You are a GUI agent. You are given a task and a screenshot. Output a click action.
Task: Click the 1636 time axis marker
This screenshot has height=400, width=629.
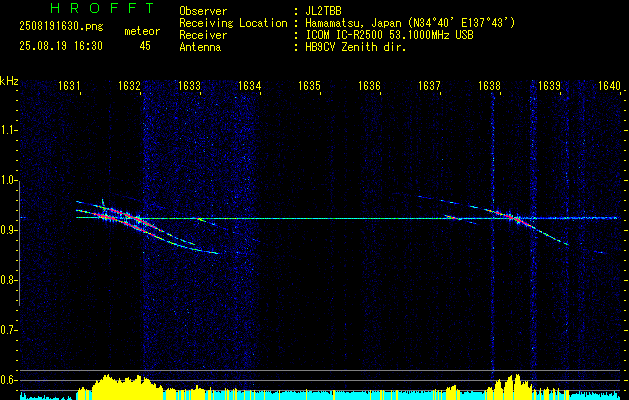[369, 85]
